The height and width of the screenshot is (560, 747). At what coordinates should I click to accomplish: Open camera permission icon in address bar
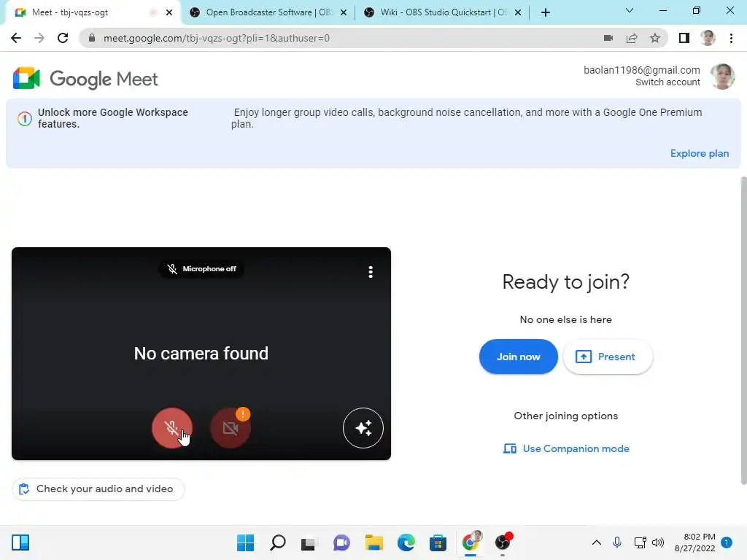608,38
